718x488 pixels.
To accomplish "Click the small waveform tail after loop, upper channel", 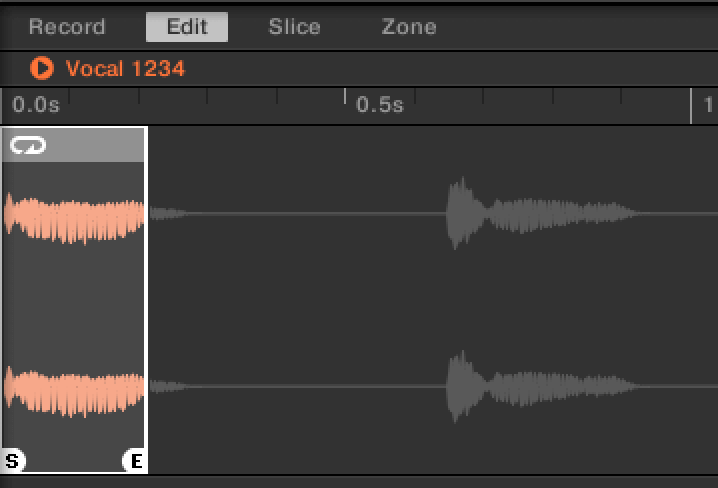I will coord(167,213).
